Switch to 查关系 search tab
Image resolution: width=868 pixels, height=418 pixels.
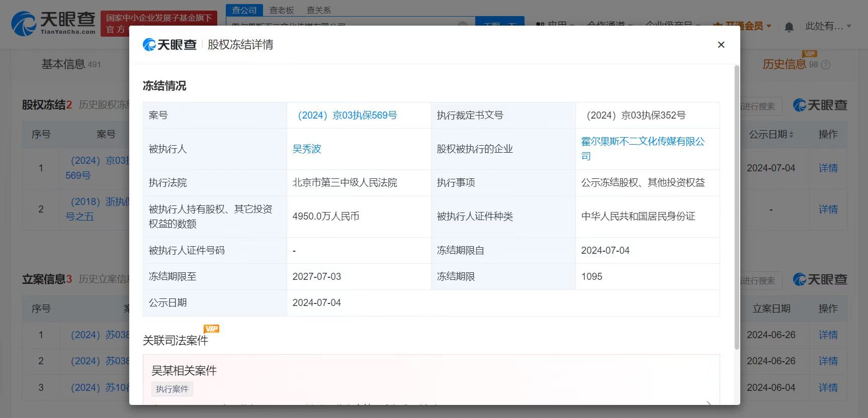coord(319,10)
